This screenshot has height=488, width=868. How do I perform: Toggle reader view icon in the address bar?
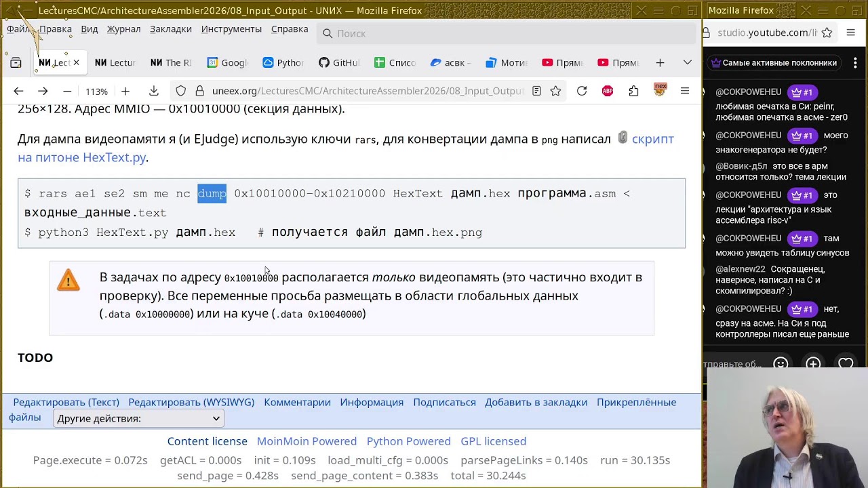click(x=536, y=91)
